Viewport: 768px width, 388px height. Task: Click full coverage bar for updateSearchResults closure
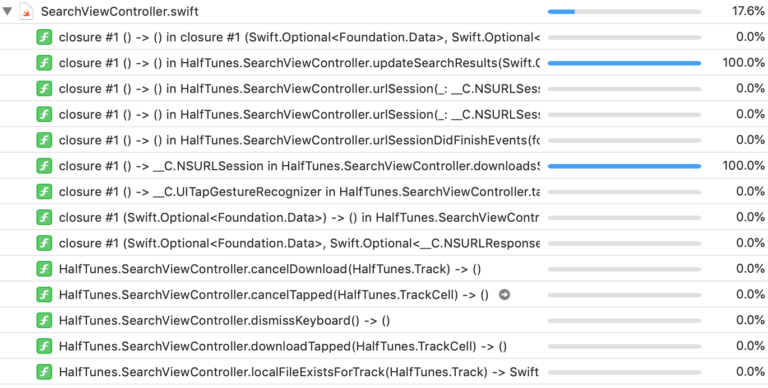pyautogui.click(x=624, y=63)
